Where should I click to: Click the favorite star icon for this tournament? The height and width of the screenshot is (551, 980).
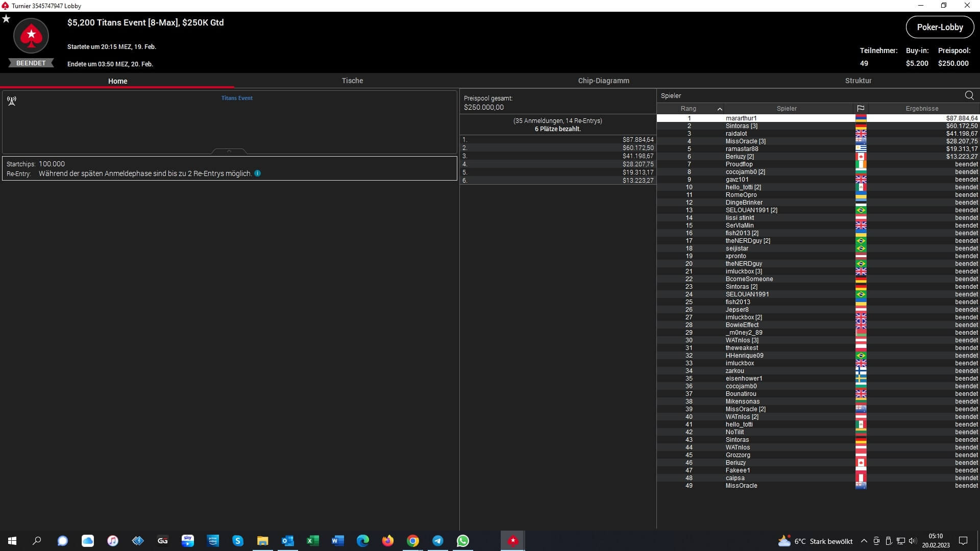coord(6,19)
